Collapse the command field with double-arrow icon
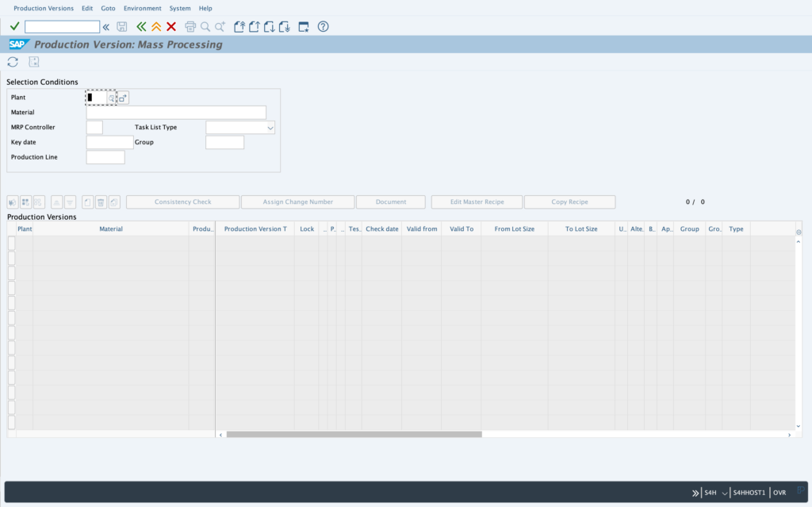The image size is (812, 507). click(106, 27)
